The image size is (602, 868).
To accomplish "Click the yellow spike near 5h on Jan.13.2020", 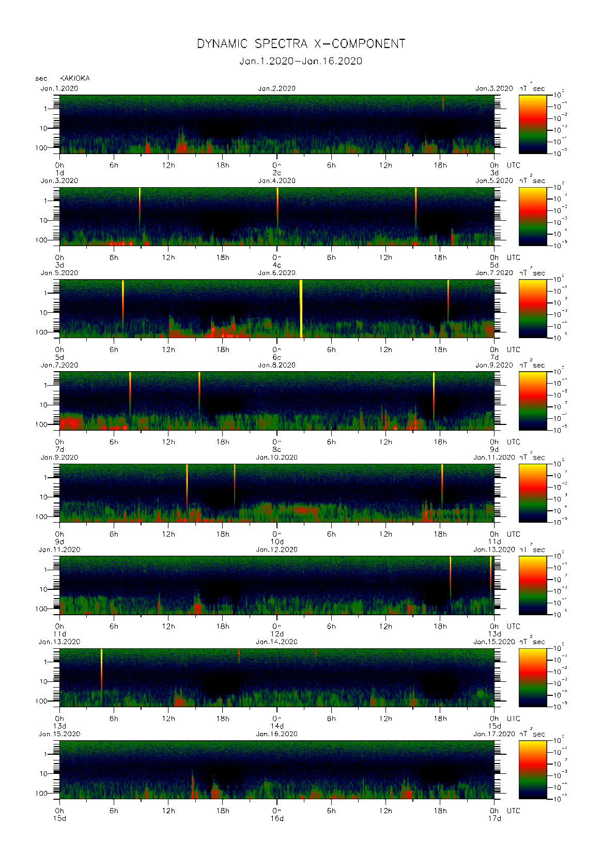I will 101,669.
